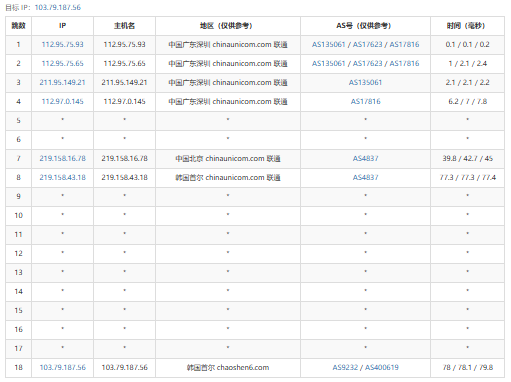This screenshot has width=511, height=382.
Task: Open AS17623 link in hop 1 row
Action: (367, 44)
